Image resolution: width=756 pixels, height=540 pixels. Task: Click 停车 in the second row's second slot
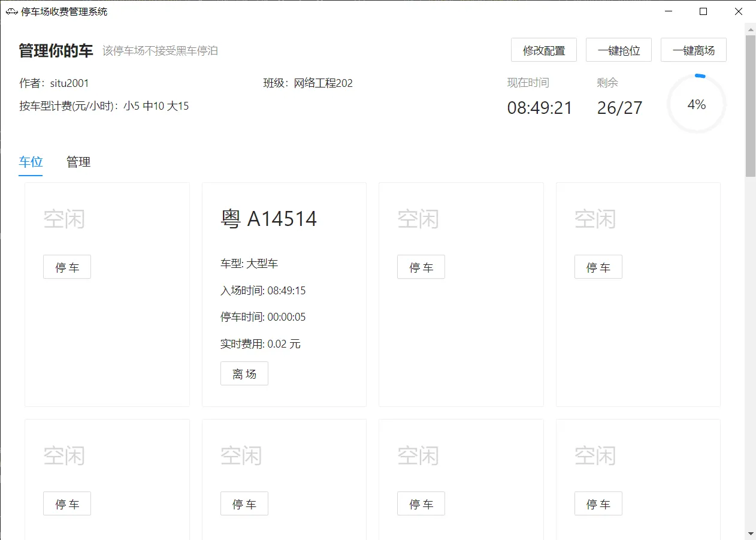[244, 504]
